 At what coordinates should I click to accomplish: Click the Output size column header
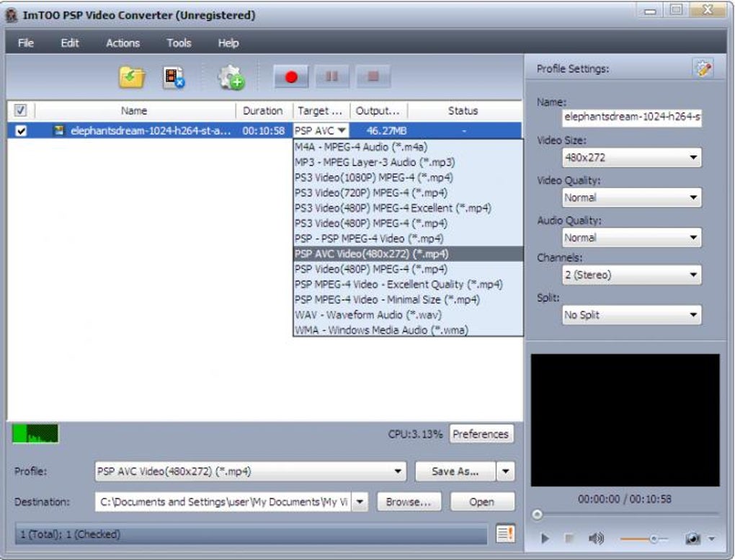pos(378,111)
